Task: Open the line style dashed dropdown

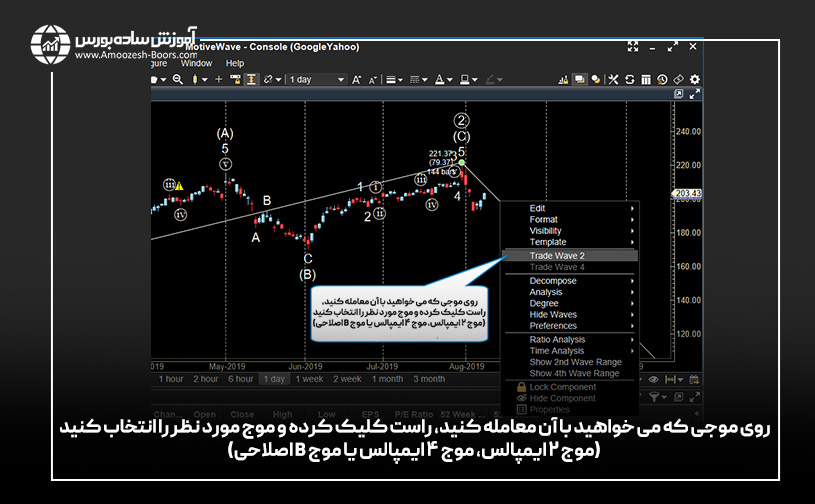Action: pyautogui.click(x=418, y=79)
